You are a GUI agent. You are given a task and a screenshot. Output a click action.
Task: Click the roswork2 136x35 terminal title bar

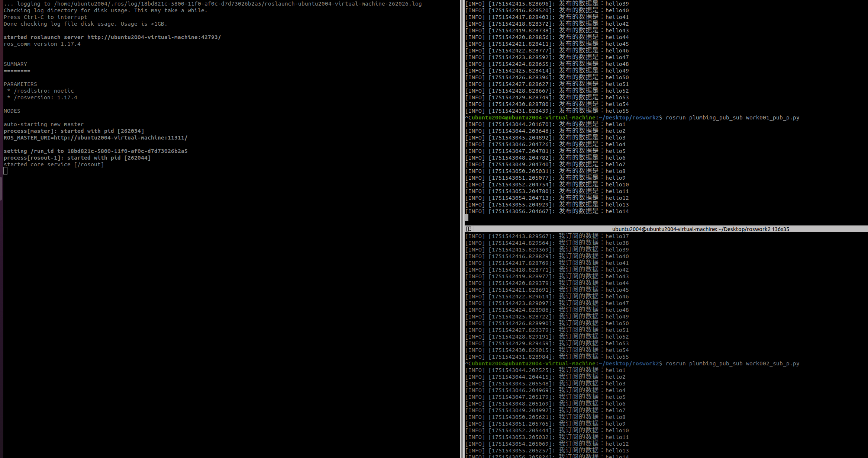point(700,229)
